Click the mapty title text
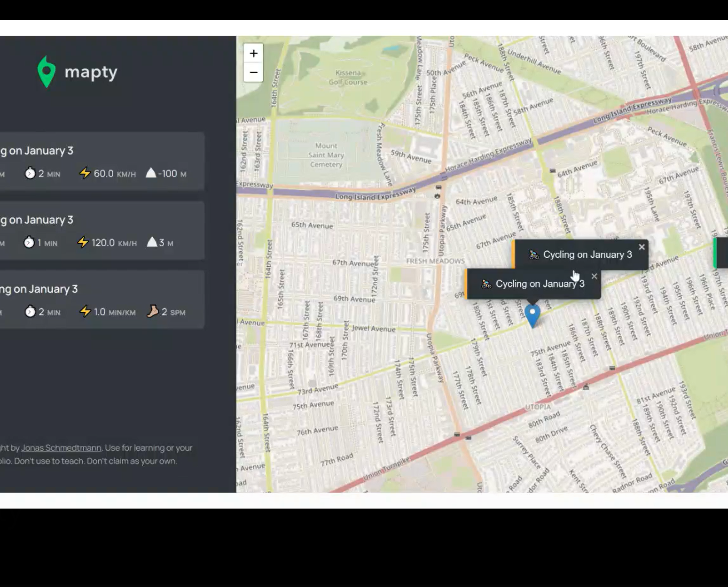This screenshot has width=728, height=587. (x=91, y=72)
